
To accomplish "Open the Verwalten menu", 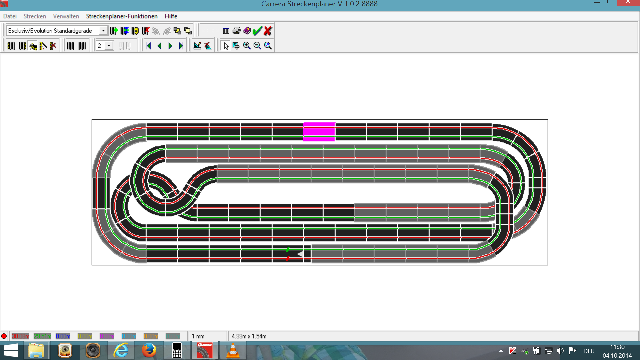I will [66, 16].
